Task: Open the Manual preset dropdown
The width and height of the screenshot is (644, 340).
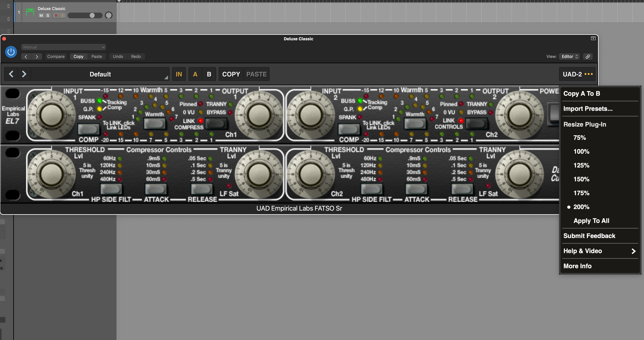Action: 64,47
